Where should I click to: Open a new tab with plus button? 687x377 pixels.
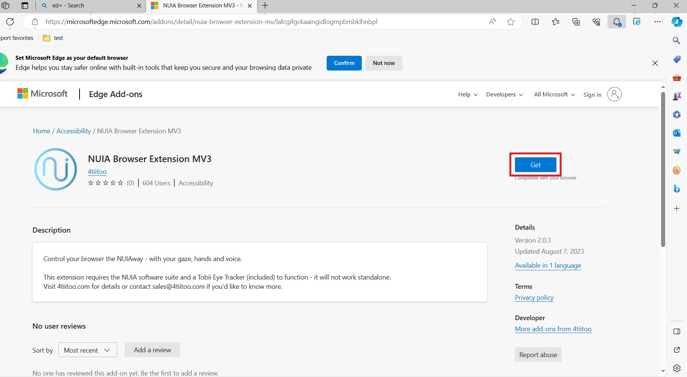point(265,6)
